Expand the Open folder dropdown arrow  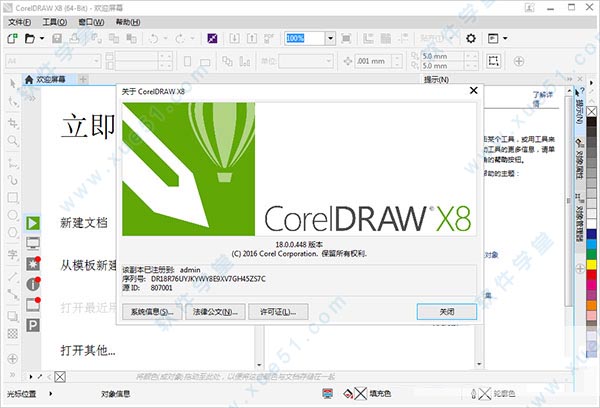[42, 38]
